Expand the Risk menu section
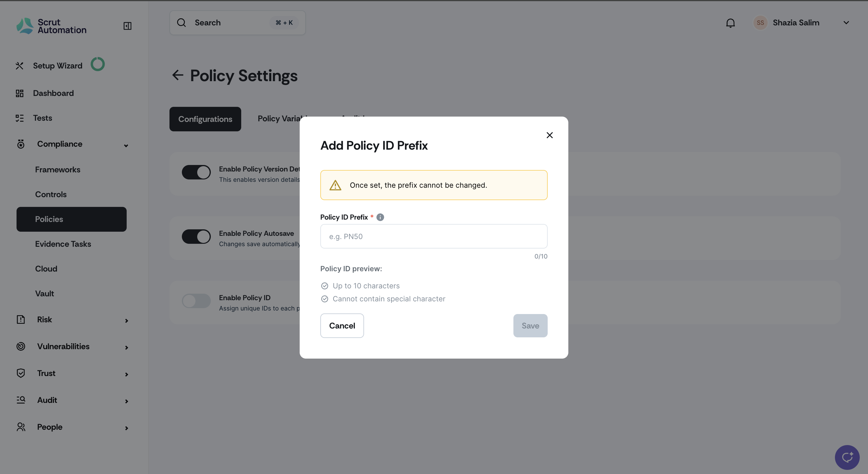The image size is (868, 474). [x=126, y=321]
